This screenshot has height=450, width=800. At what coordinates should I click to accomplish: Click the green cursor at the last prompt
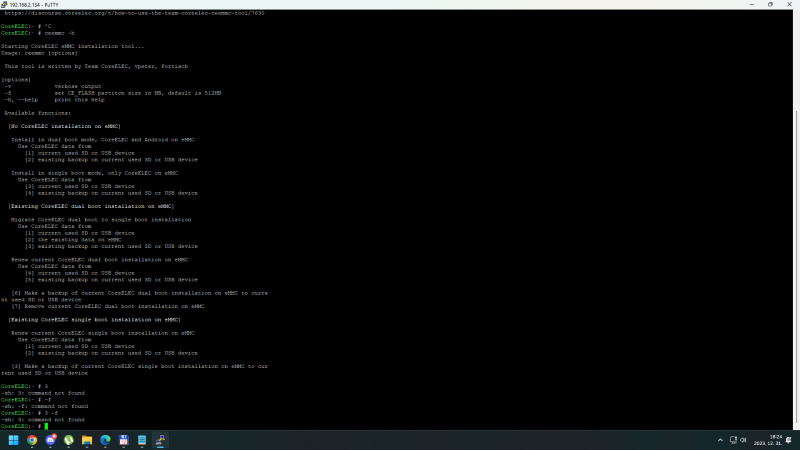point(46,427)
